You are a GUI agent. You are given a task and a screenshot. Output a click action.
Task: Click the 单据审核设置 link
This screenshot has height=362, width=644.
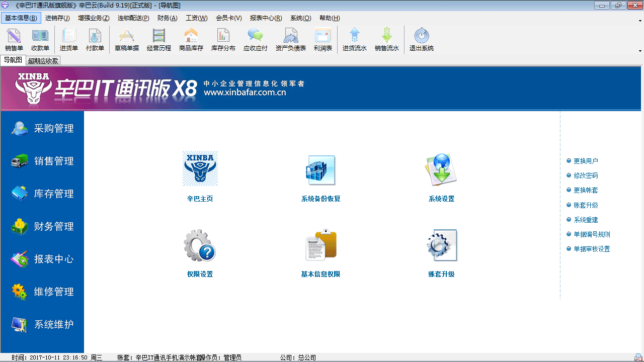tap(592, 249)
